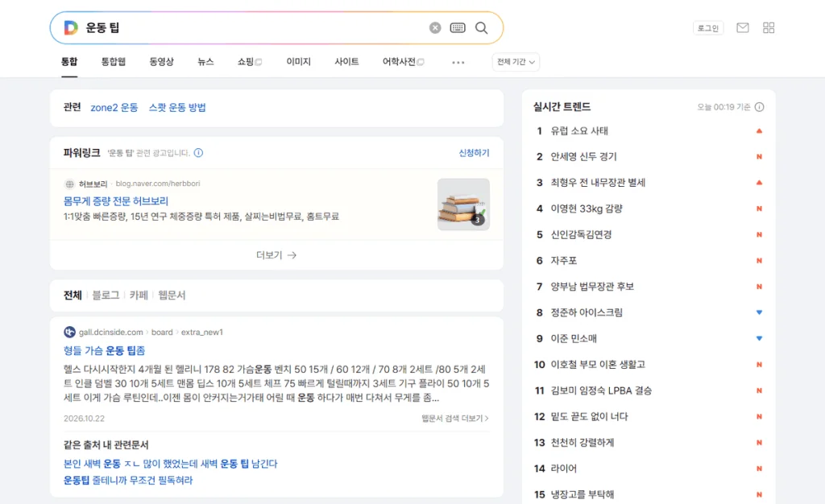Click blog.naver.com/herbbori ad URL

(158, 184)
